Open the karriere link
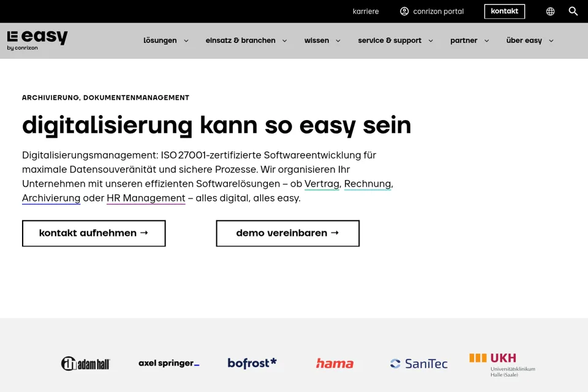Image resolution: width=588 pixels, height=392 pixels. pos(366,11)
